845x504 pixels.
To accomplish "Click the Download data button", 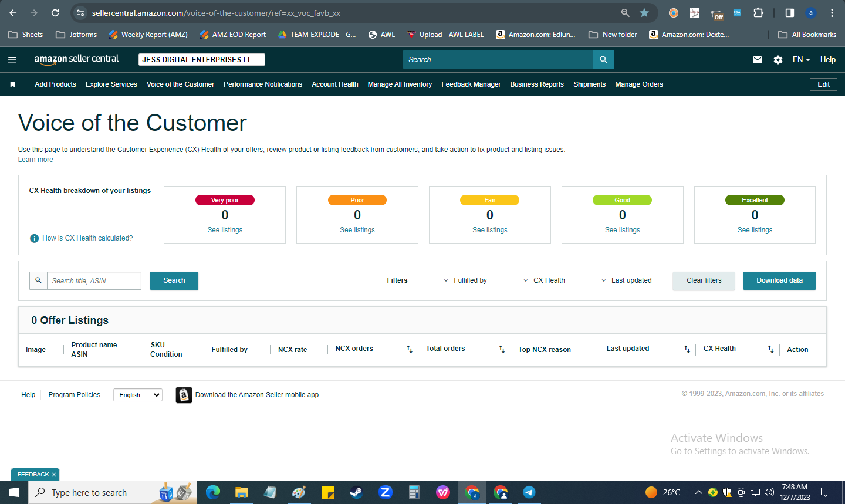I will 779,280.
